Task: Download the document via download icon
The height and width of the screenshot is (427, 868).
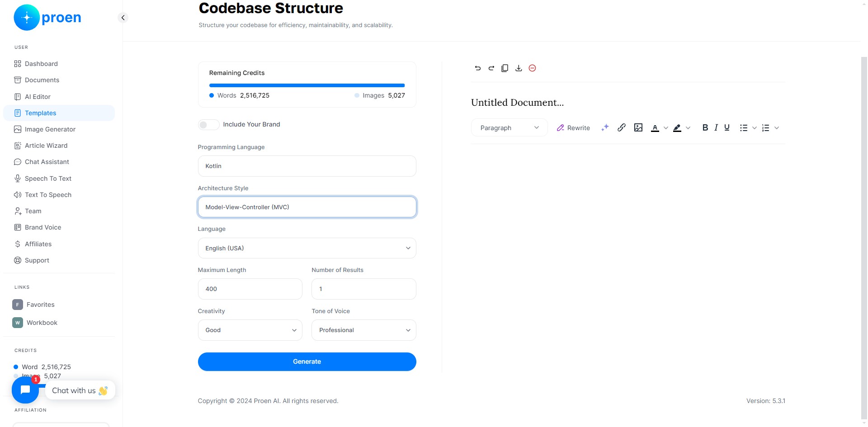Action: click(519, 68)
